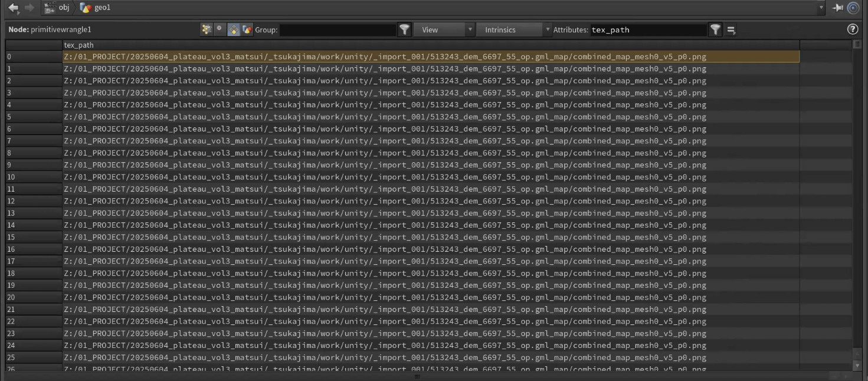Switch spreadsheet to Vertices mode
868x381 pixels.
click(x=220, y=29)
